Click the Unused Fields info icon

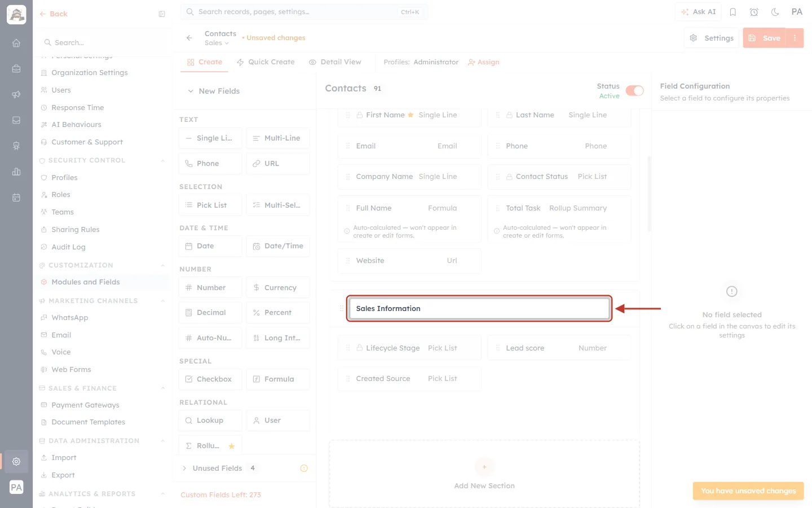point(304,468)
